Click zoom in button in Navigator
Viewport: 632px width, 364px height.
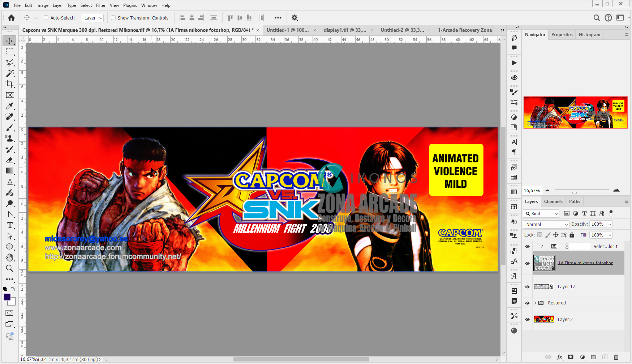point(616,190)
